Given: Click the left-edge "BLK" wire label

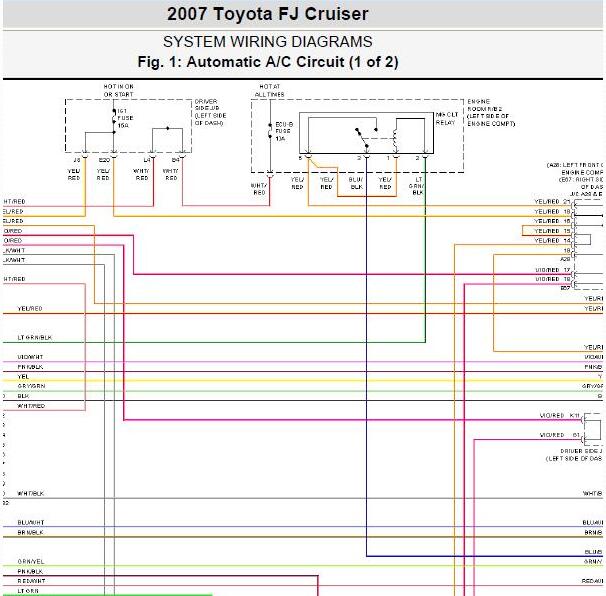Looking at the screenshot, I should 23,396.
